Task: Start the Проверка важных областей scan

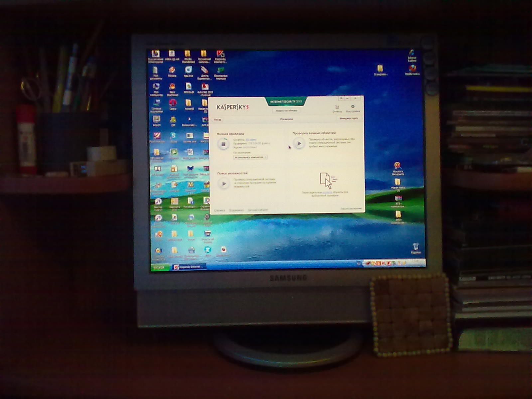Action: point(299,143)
